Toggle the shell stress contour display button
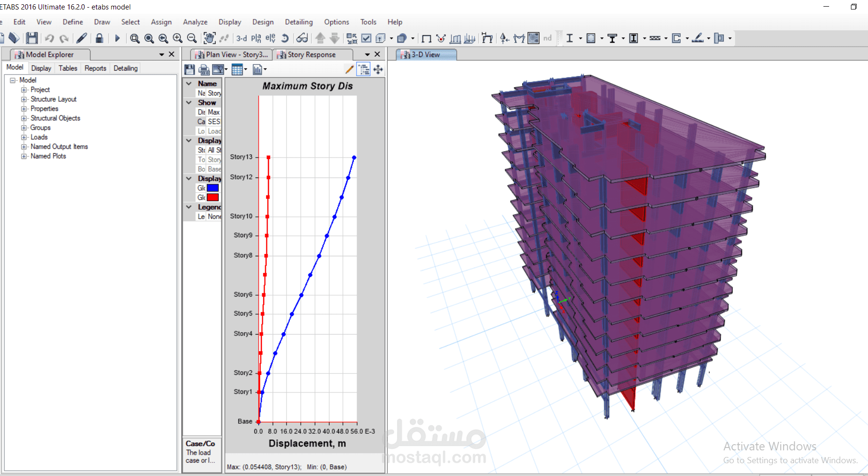 534,38
